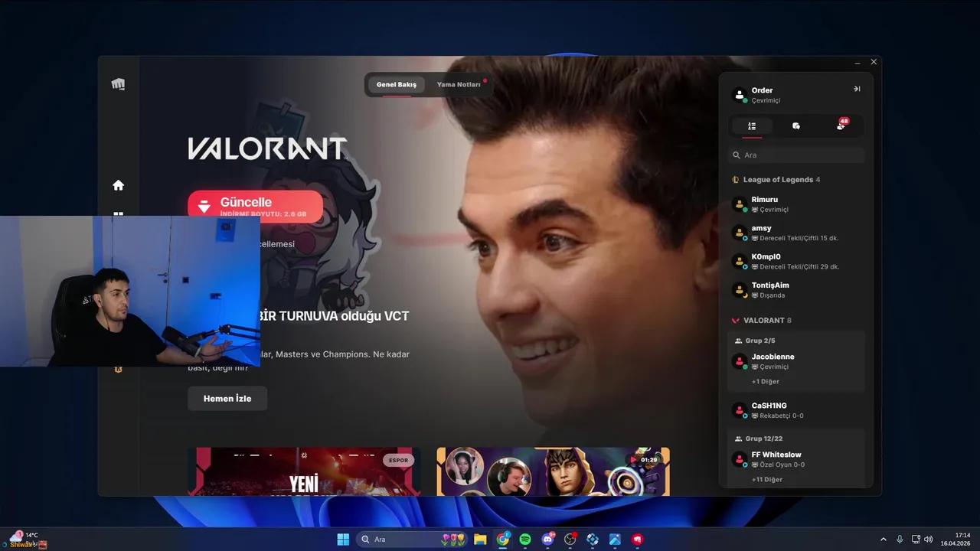980x551 pixels.
Task: Open a chat with Jacobienne
Action: tap(773, 361)
